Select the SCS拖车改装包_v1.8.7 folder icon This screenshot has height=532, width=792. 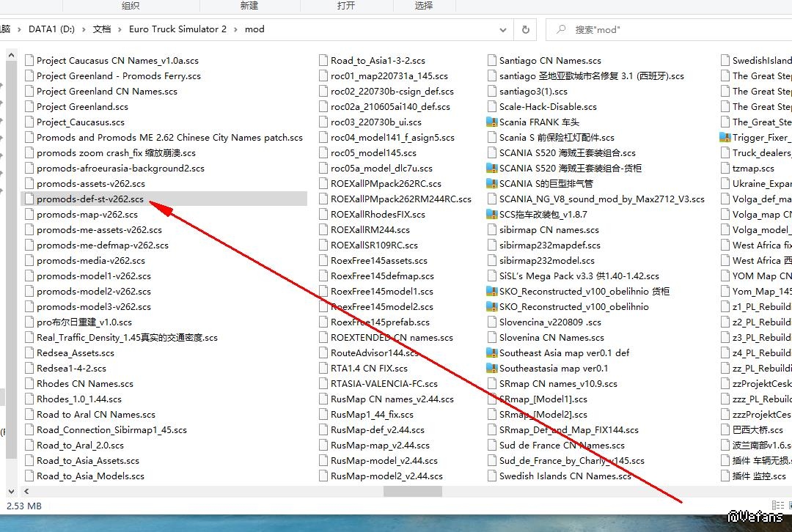point(491,215)
